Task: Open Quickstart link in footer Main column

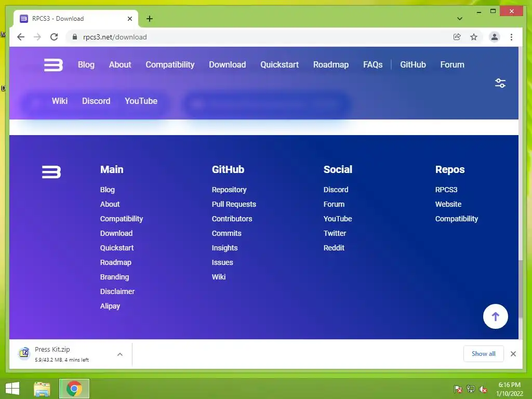Action: click(117, 248)
